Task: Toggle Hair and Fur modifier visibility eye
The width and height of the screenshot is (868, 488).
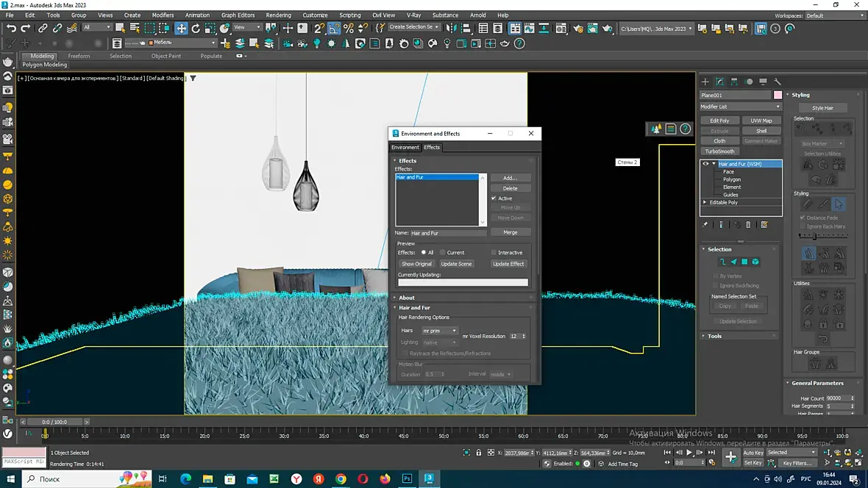Action: pyautogui.click(x=705, y=164)
